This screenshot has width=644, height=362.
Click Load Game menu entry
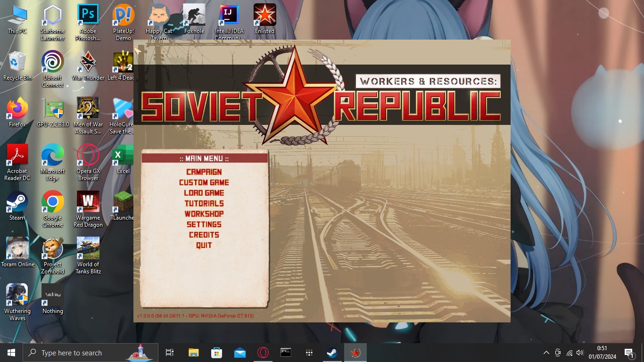coord(204,193)
